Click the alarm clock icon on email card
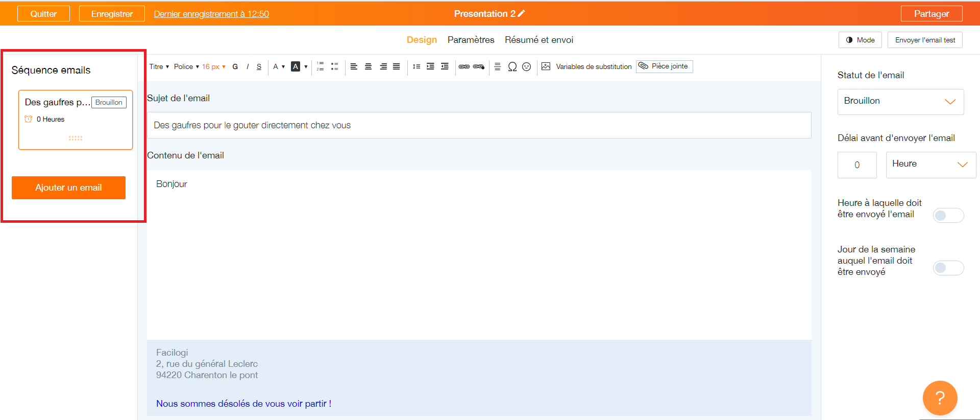The image size is (980, 420). 29,119
